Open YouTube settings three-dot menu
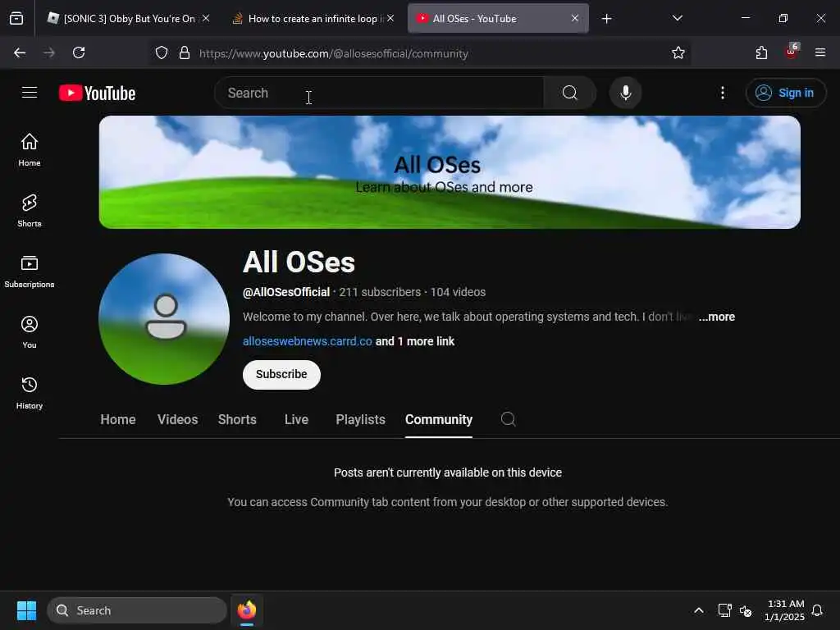 [x=722, y=93]
